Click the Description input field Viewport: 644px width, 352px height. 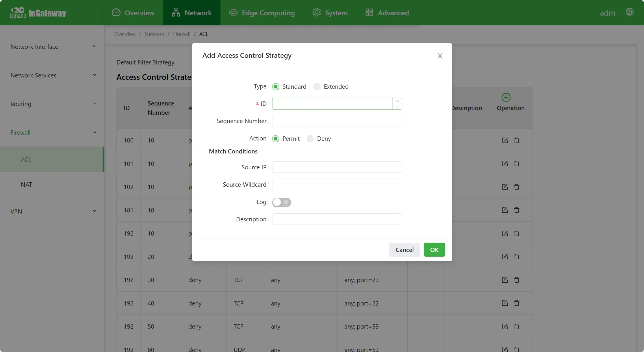tap(337, 219)
